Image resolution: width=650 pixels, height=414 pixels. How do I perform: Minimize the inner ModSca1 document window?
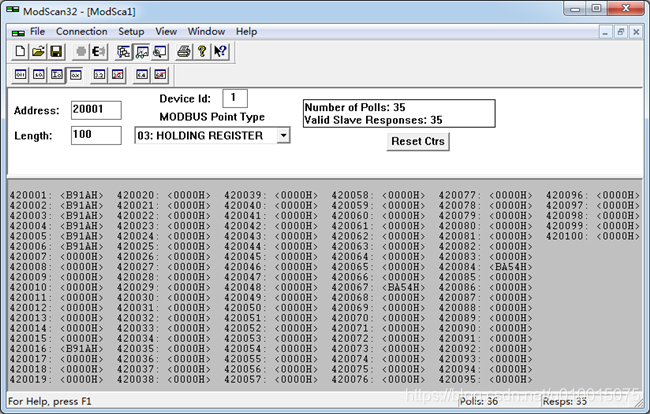[x=605, y=32]
